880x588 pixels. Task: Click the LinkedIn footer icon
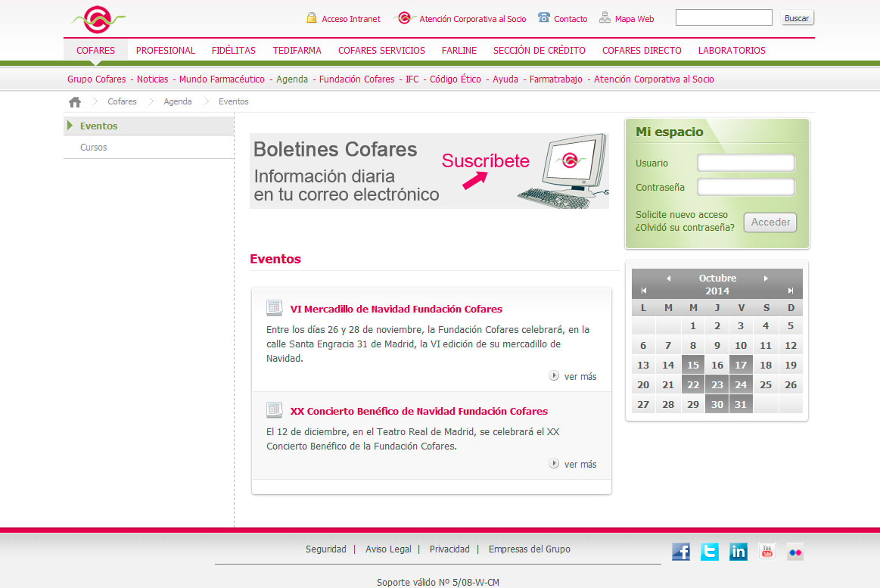[x=738, y=552]
